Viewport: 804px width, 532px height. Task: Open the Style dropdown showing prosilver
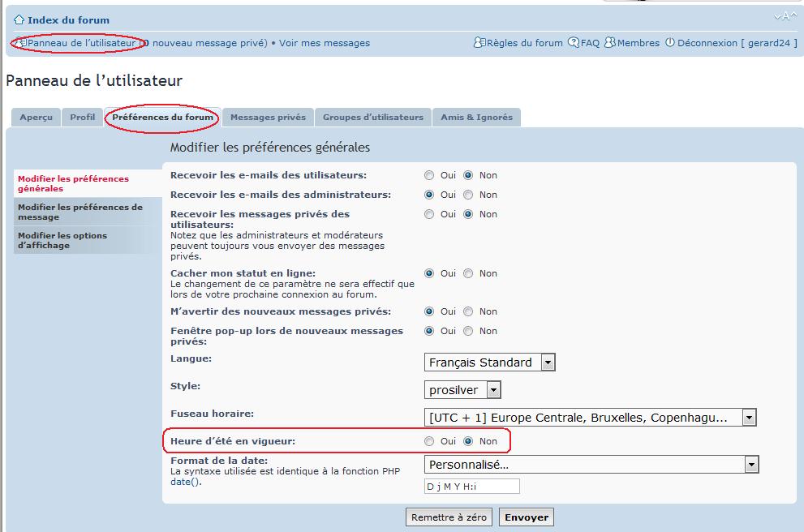462,390
